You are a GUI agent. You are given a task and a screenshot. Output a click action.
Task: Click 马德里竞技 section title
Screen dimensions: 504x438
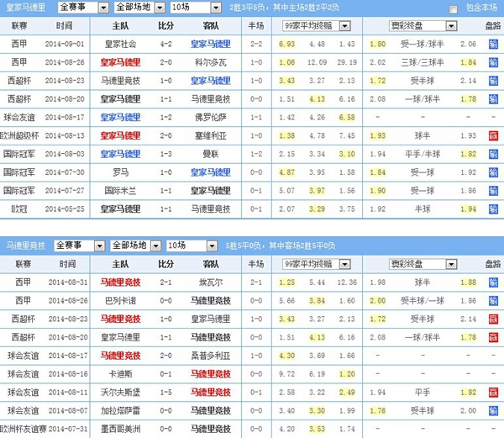tap(26, 245)
